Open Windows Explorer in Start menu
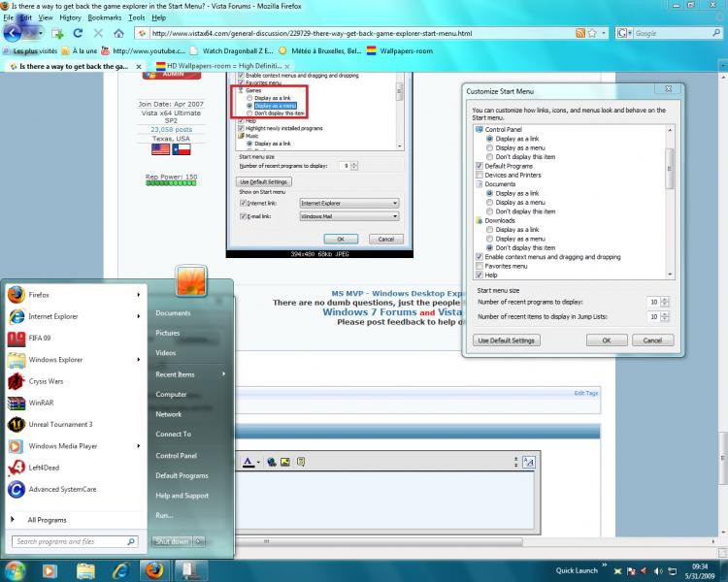 [75, 360]
